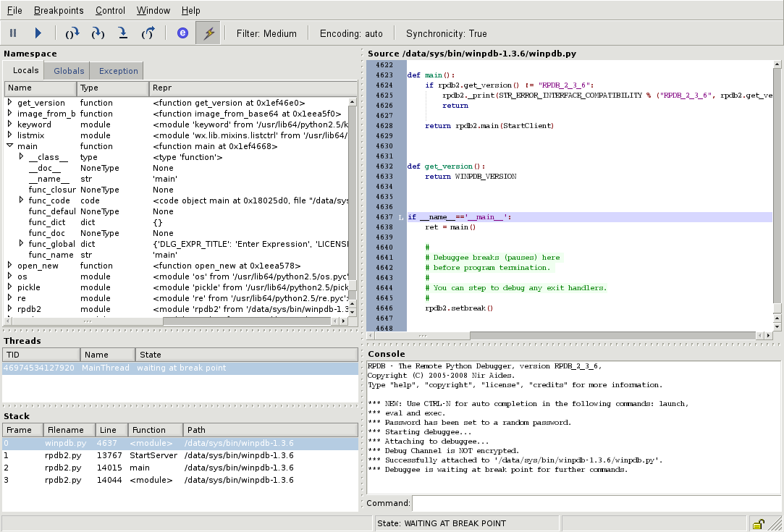Viewport: 784px width, 532px height.
Task: Click the encrypted channel 'e' icon
Action: pyautogui.click(x=182, y=33)
